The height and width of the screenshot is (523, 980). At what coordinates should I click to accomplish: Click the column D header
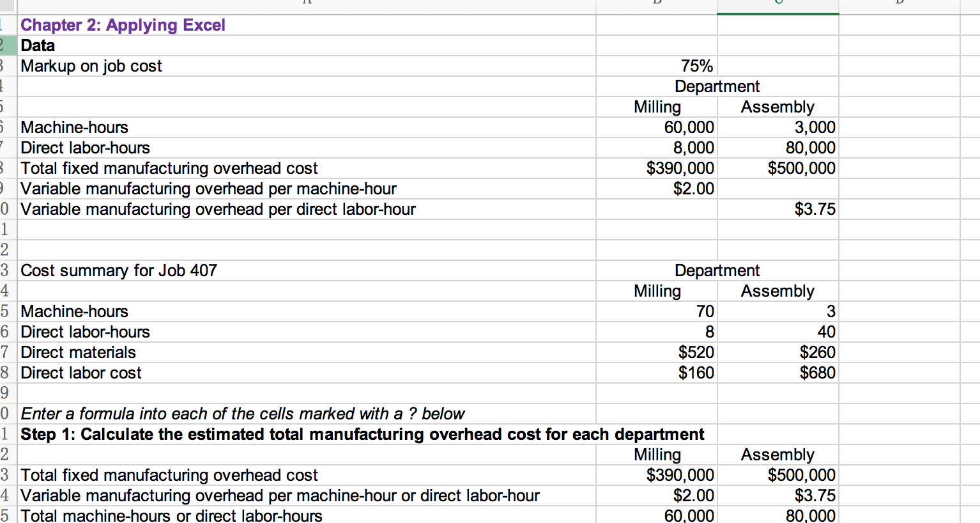[x=901, y=2]
